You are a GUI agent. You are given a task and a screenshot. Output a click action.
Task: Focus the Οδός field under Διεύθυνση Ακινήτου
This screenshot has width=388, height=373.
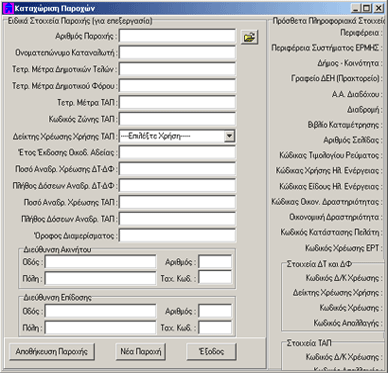click(100, 262)
